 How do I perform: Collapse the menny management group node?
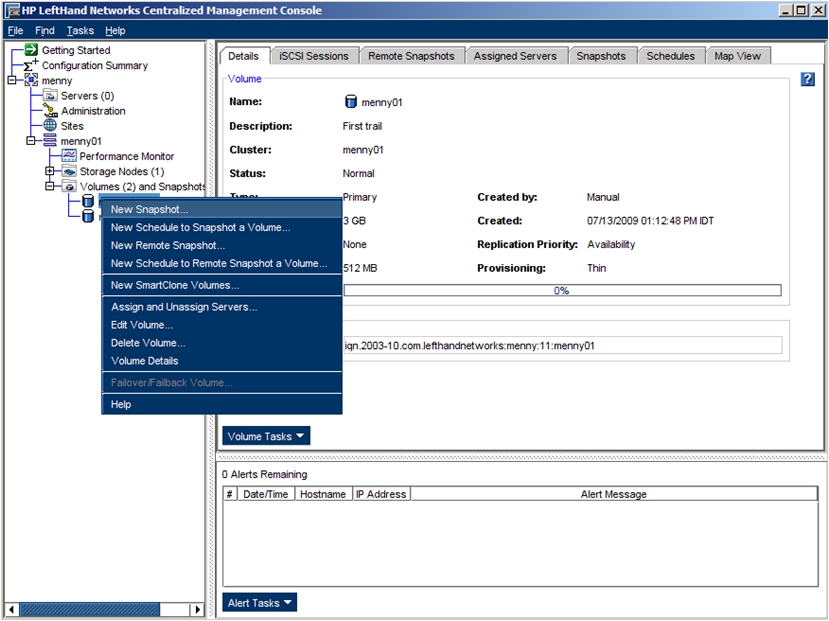point(12,80)
